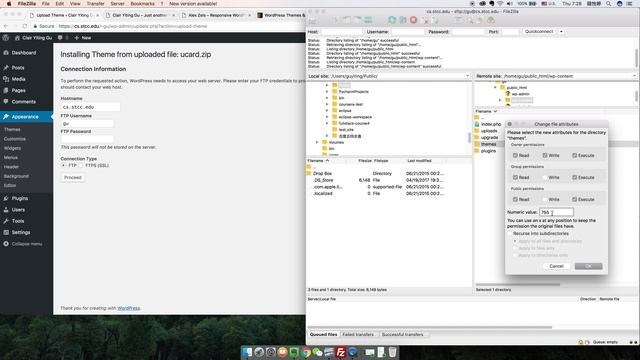This screenshot has height=360, width=640.
Task: Toggle Public Execute permission checkbox
Action: pos(574,200)
